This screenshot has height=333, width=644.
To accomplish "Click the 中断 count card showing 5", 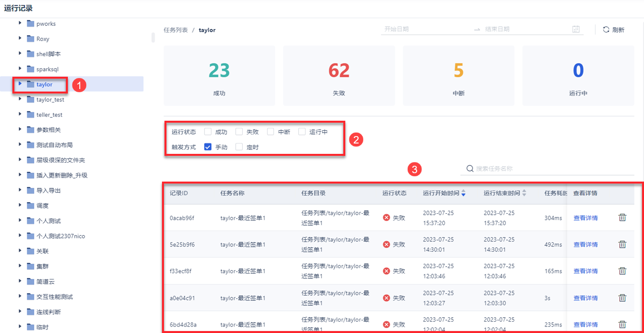I will click(459, 76).
